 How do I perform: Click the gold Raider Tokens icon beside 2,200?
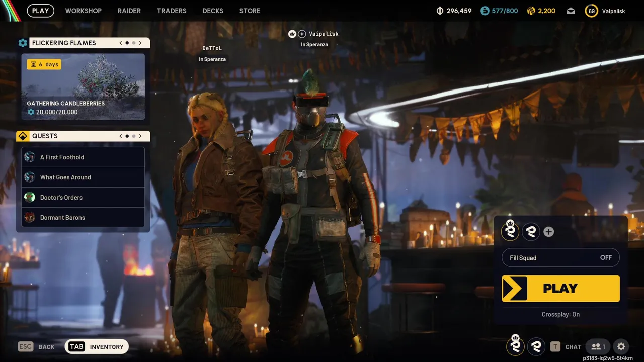click(x=531, y=11)
